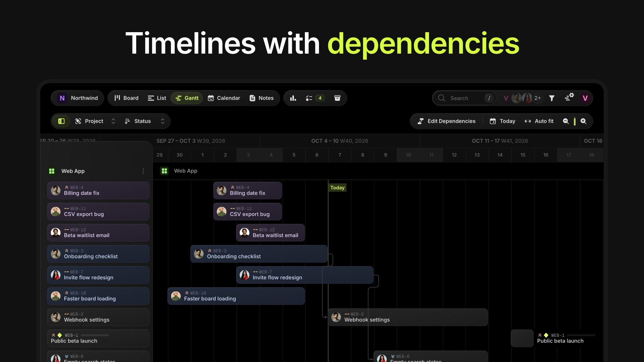Viewport: 644px width, 362px height.
Task: Toggle the sidebar panel icon
Action: pyautogui.click(x=61, y=121)
